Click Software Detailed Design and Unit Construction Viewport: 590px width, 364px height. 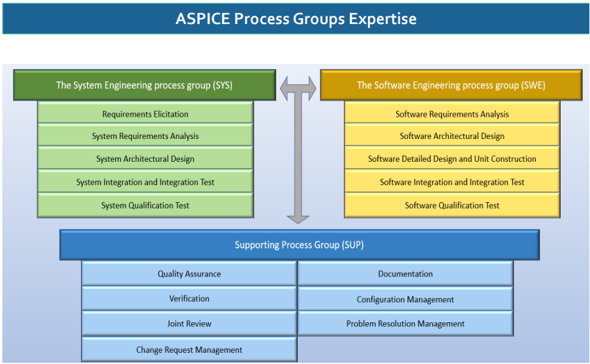pos(452,159)
